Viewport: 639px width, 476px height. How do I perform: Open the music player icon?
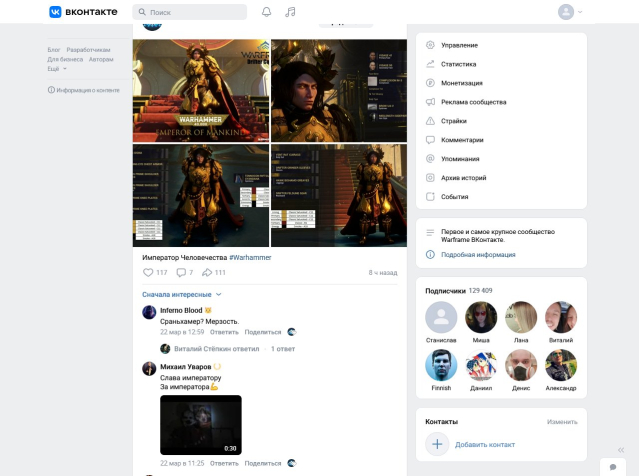290,12
